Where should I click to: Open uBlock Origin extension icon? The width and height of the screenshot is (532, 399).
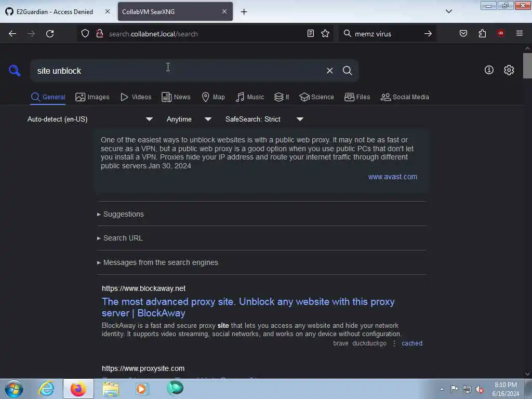(500, 33)
